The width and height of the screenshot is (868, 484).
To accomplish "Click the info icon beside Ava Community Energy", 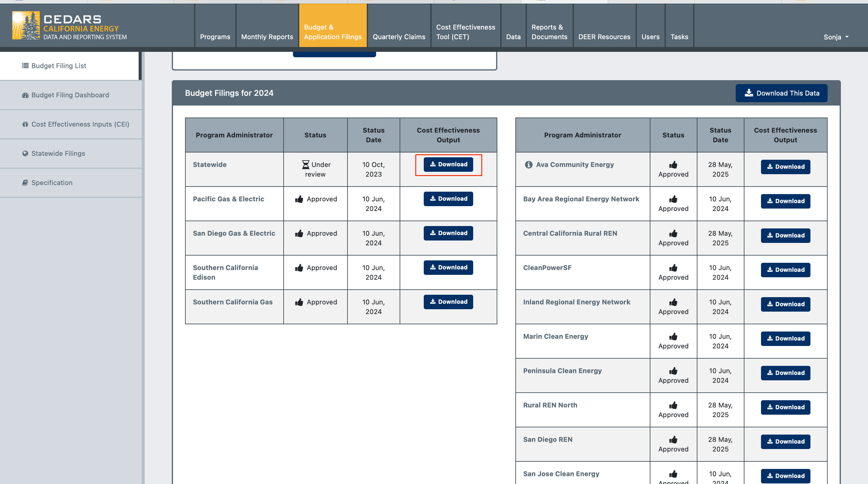I will click(x=528, y=165).
